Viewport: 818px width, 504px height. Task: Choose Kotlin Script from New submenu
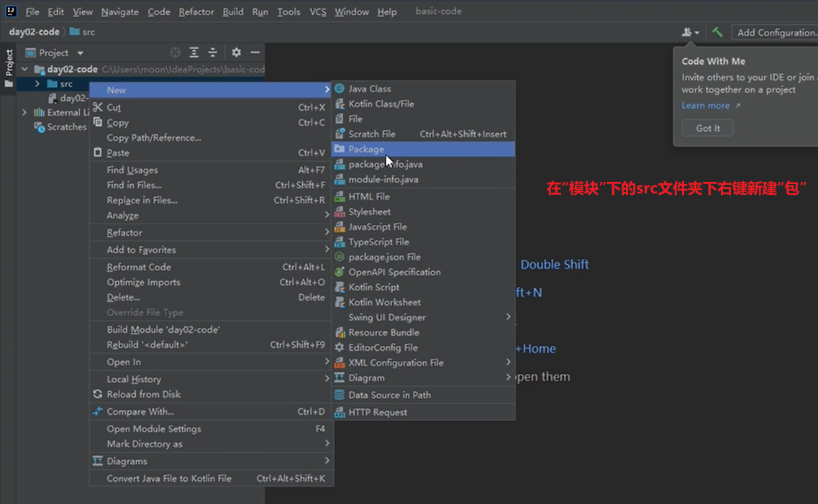coord(423,287)
